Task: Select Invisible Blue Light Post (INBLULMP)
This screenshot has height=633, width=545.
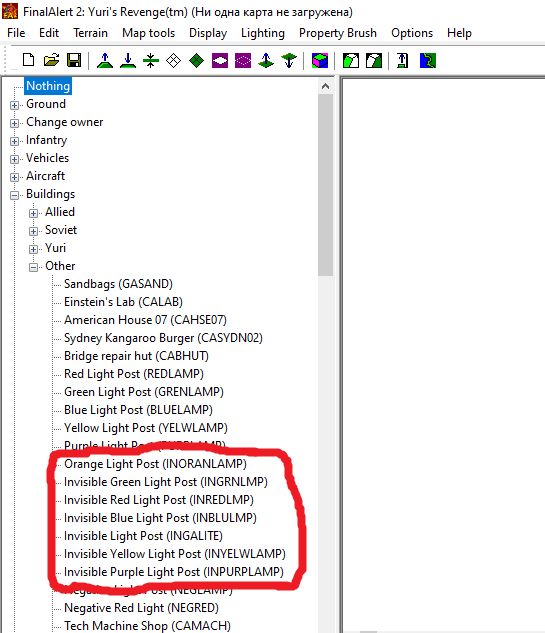Action: pos(160,518)
